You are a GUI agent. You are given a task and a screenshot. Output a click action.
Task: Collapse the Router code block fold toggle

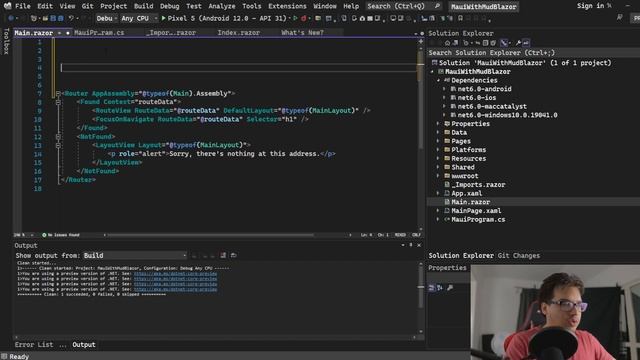click(58, 93)
